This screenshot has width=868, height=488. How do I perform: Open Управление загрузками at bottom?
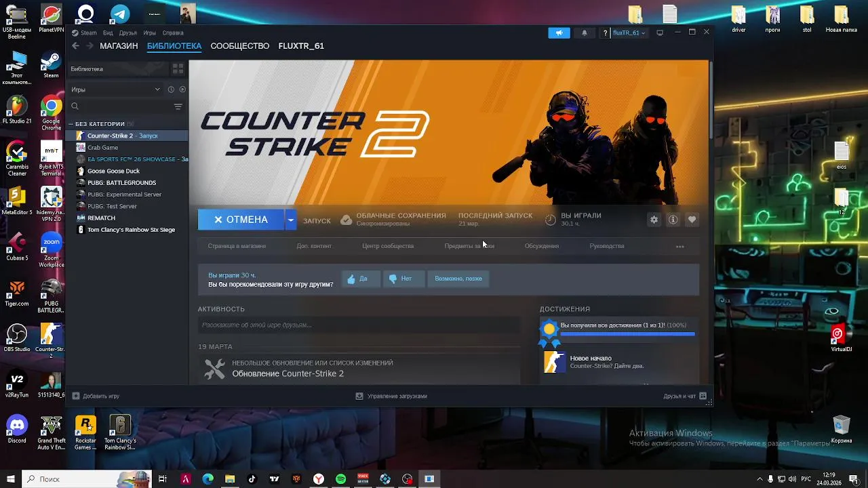pos(392,396)
